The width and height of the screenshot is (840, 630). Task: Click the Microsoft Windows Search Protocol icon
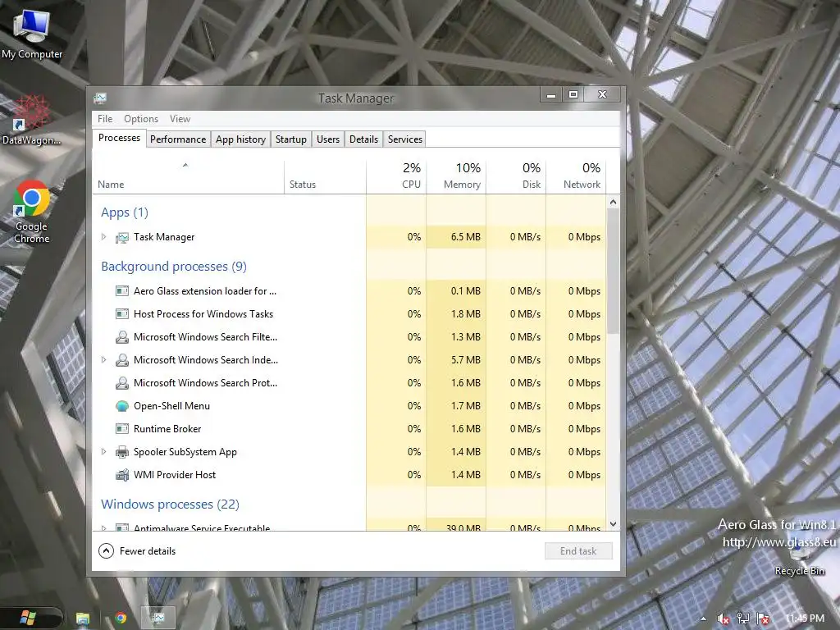[122, 383]
